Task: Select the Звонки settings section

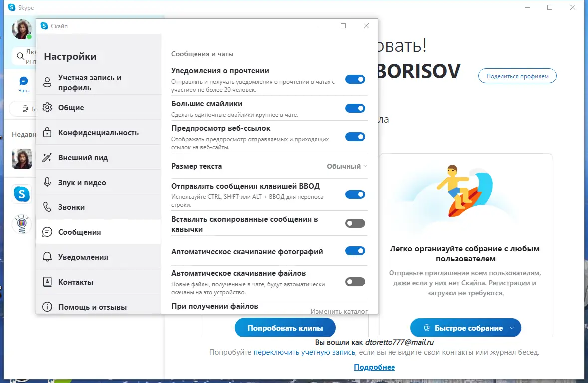Action: pos(99,207)
